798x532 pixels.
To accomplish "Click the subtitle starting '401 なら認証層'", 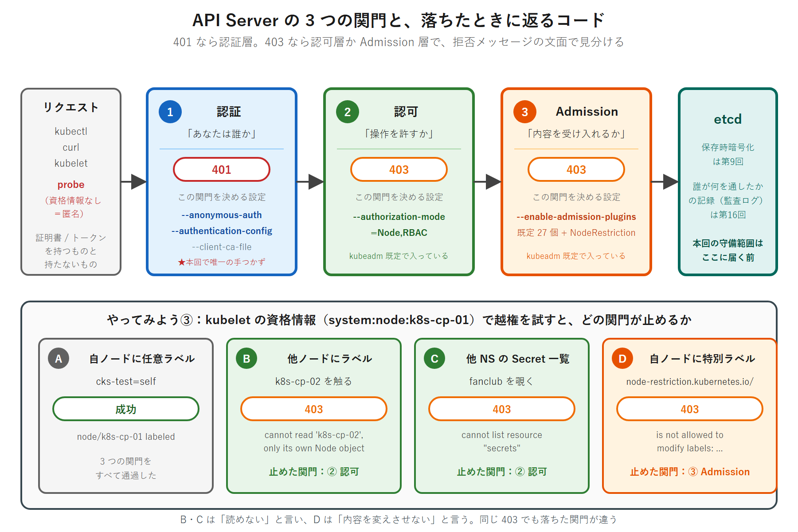I will point(399,42).
